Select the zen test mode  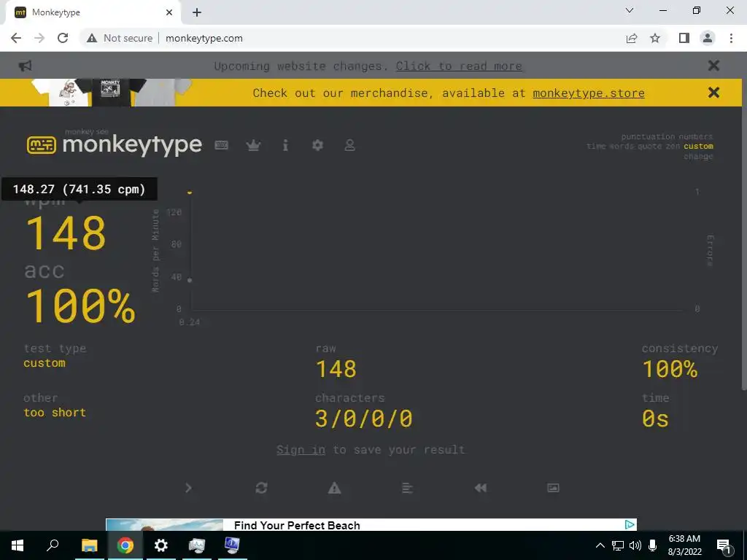point(673,146)
